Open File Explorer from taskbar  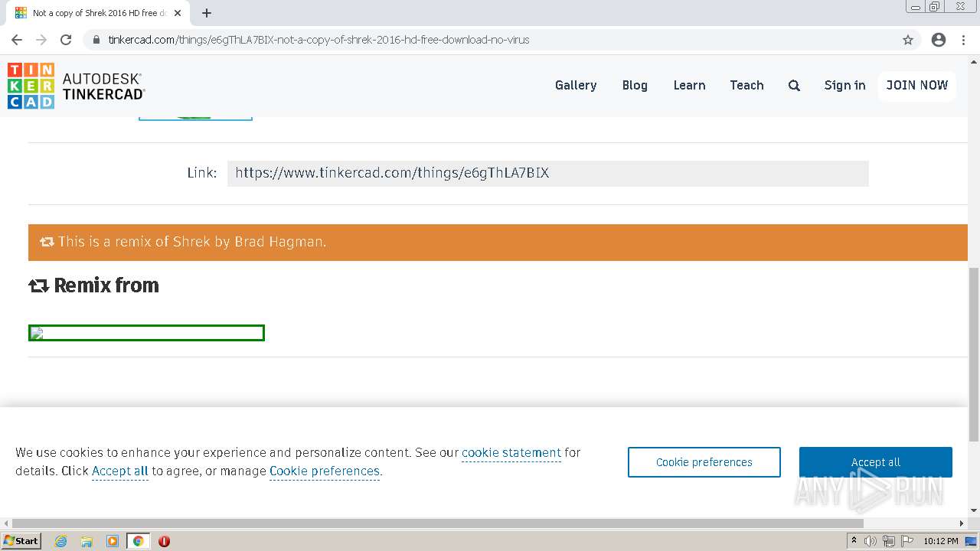tap(87, 541)
